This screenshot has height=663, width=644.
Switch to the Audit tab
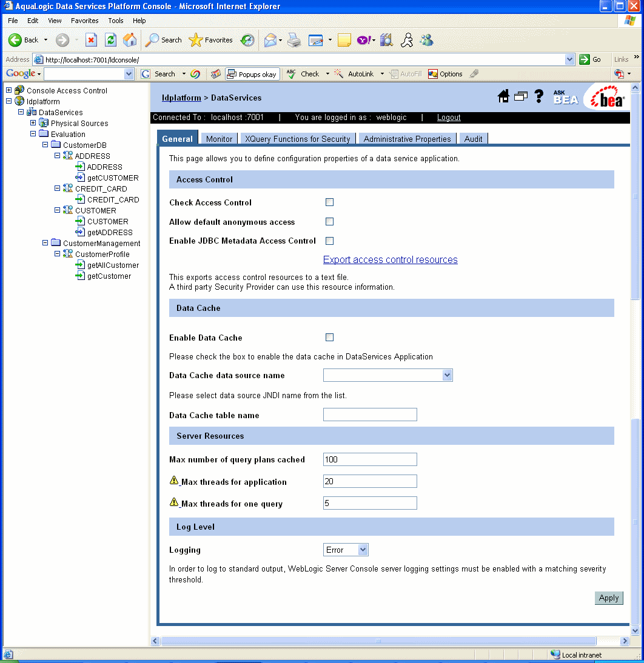(473, 139)
